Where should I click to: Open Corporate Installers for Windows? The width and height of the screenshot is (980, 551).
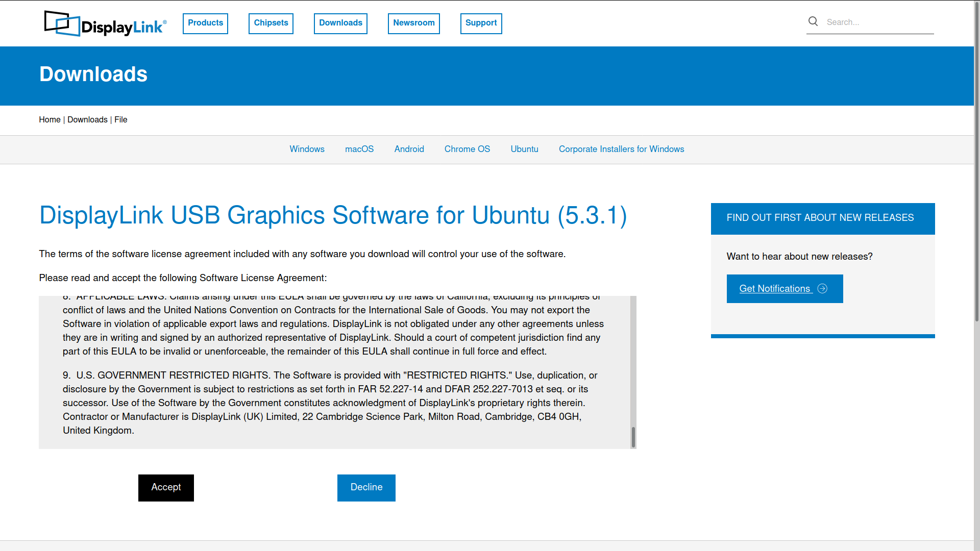click(x=621, y=149)
